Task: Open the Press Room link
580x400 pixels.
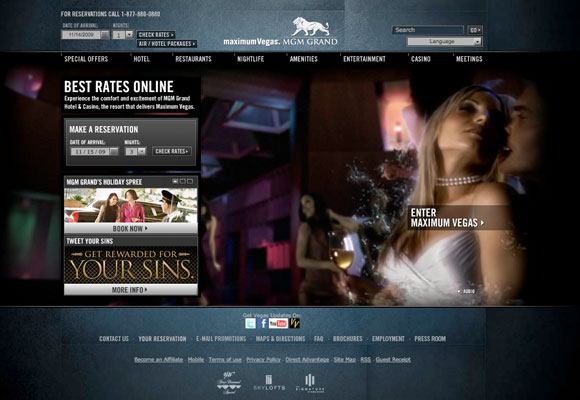Action: (430, 339)
